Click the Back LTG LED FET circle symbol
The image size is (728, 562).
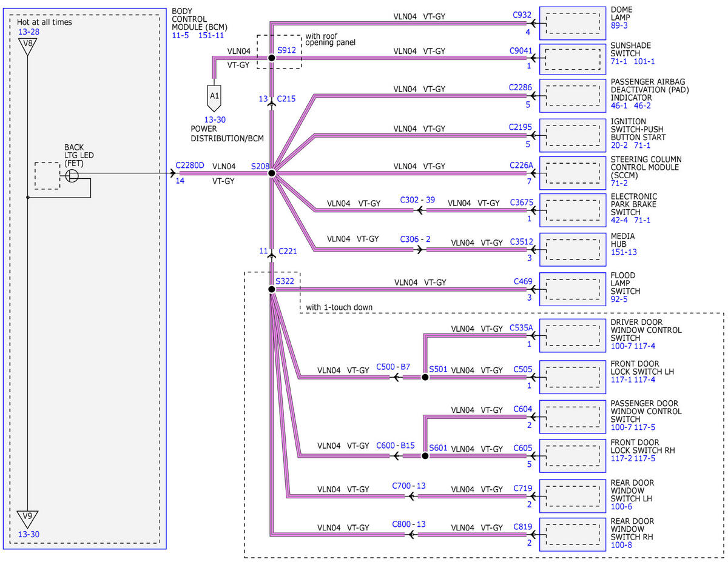coord(72,176)
